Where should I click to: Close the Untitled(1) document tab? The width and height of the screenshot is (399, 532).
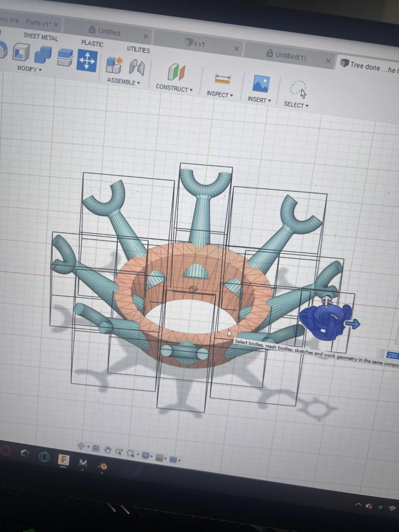coord(328,61)
